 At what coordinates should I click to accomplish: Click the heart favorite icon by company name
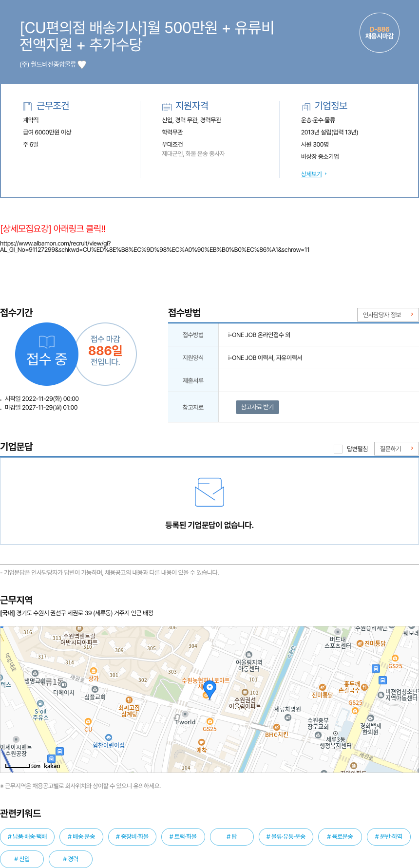tap(82, 64)
